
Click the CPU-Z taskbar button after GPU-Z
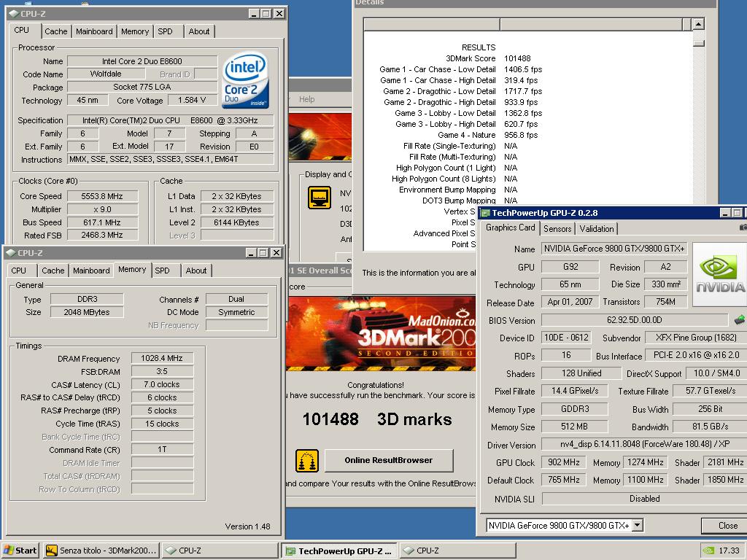(457, 551)
